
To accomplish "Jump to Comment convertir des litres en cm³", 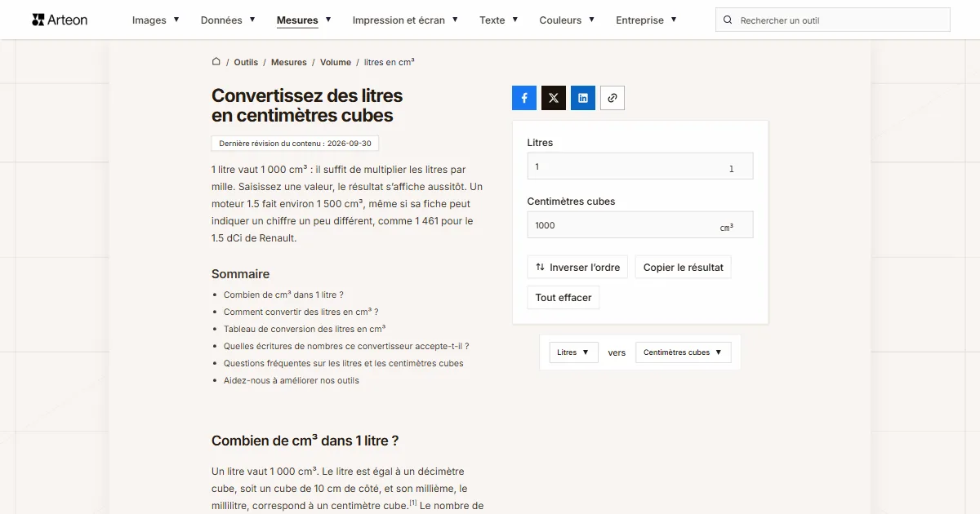I will 301,312.
